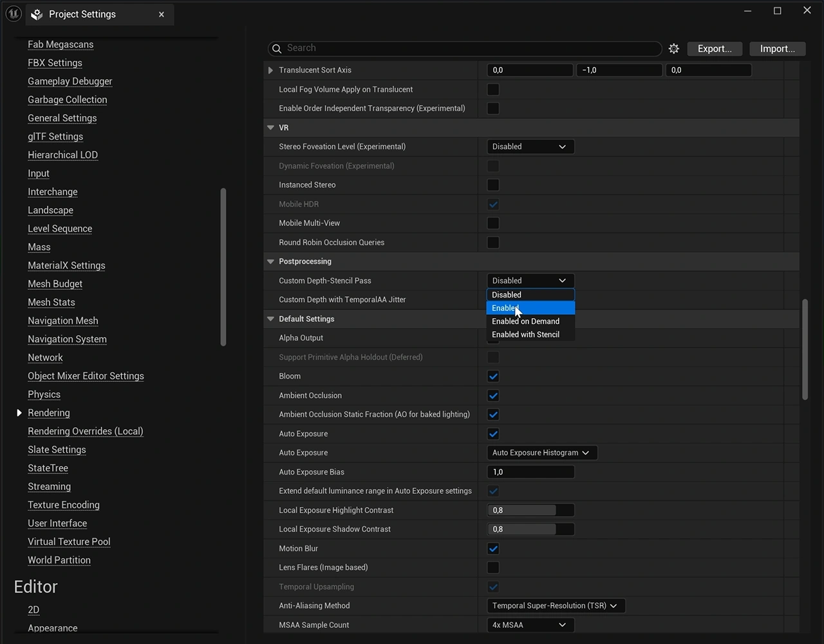Open Hierarchical LOD settings
Screen dimensions: 824x644
63,155
